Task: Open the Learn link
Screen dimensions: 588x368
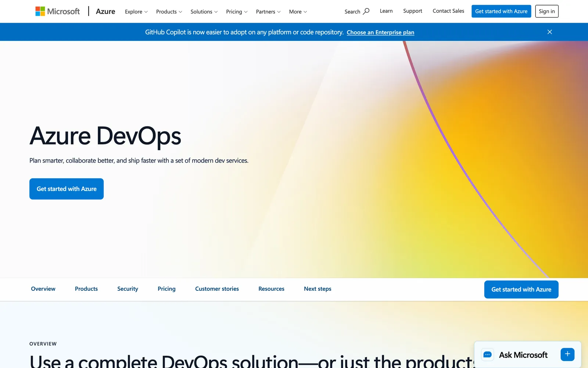Action: (386, 11)
